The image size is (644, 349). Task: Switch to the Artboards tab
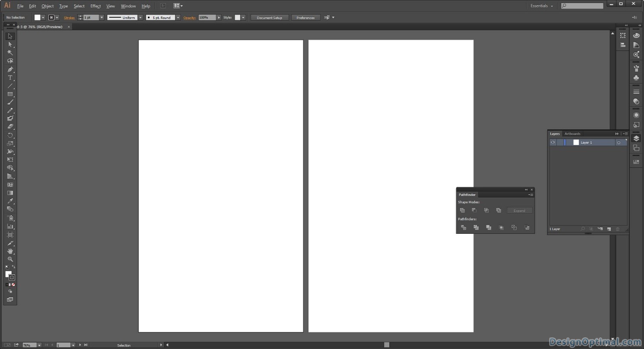[572, 134]
